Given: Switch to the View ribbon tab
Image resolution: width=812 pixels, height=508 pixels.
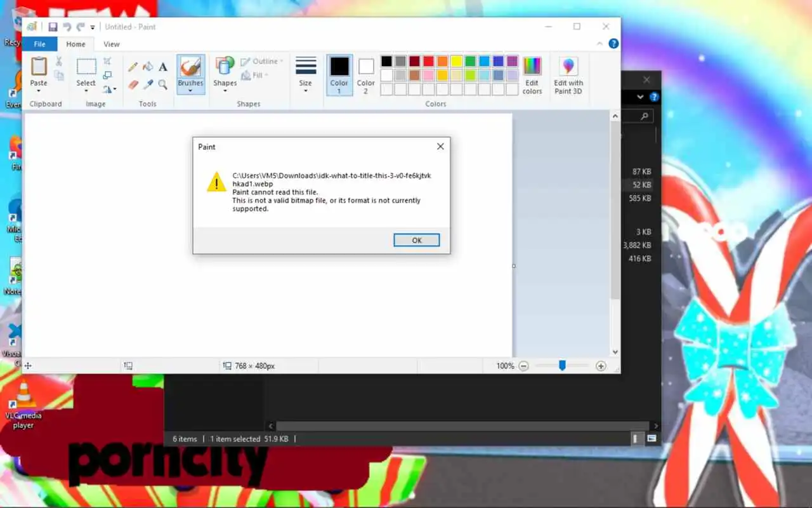Looking at the screenshot, I should tap(112, 44).
